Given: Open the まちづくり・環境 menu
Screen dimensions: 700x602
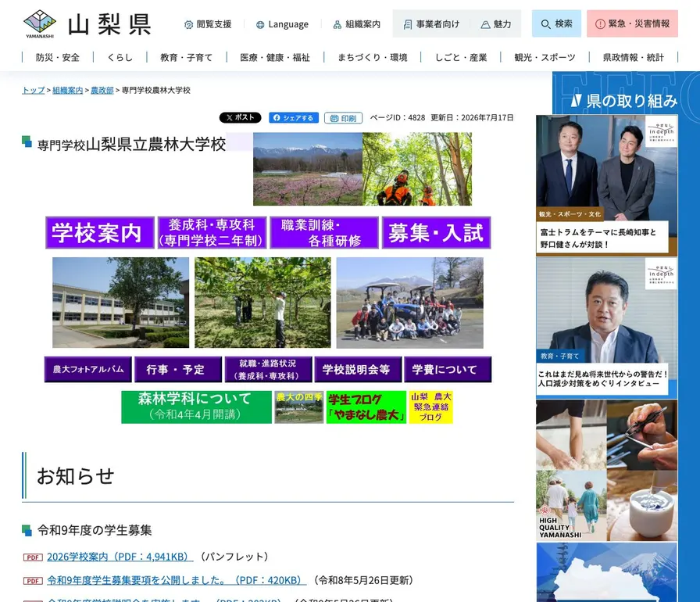Looking at the screenshot, I should tap(373, 58).
